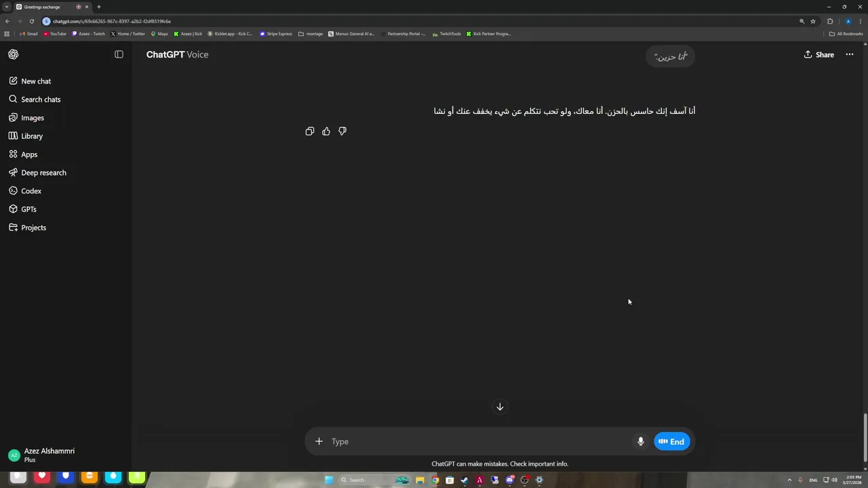Open a new browser tab

99,7
